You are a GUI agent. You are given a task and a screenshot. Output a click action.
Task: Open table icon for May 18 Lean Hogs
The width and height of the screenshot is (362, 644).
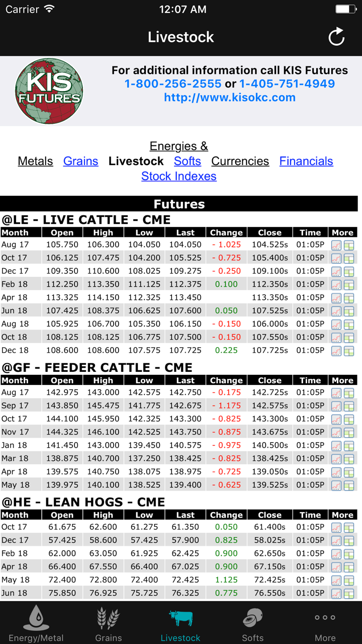point(349,580)
